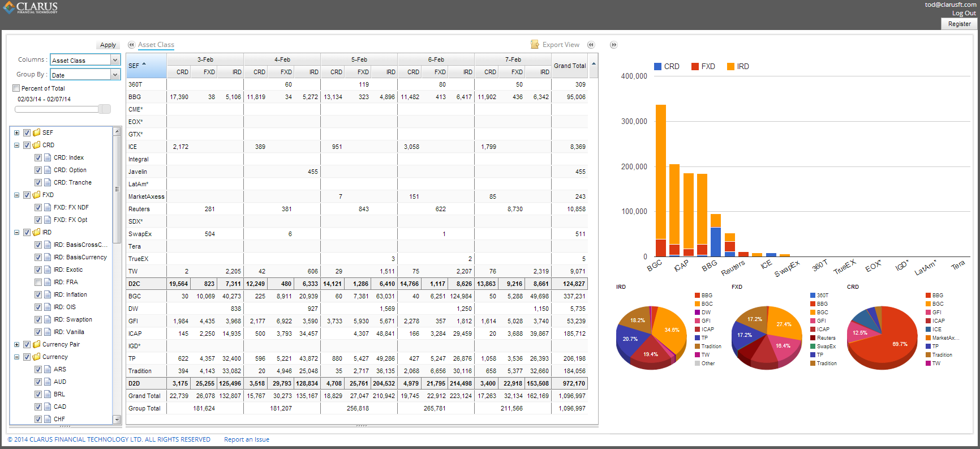The height and width of the screenshot is (449, 980).
Task: Click the 5-Feb column group header
Action: [359, 59]
